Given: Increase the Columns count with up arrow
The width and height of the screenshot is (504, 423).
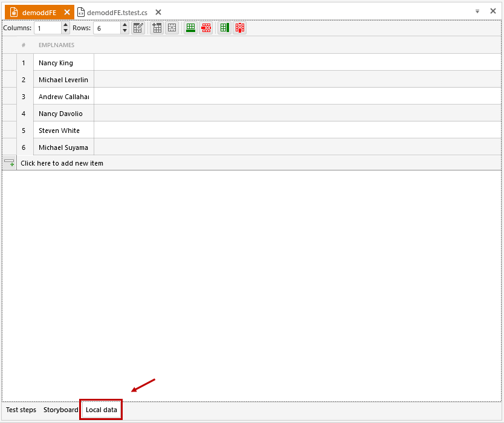Looking at the screenshot, I should click(65, 25).
